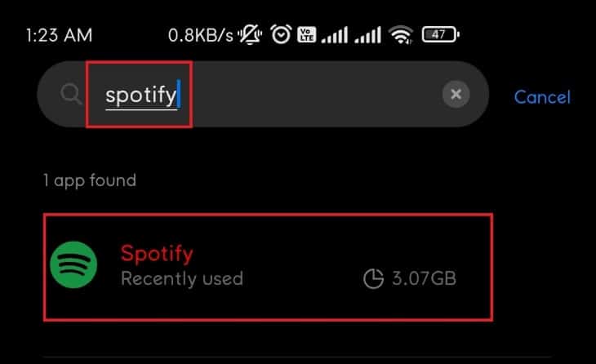The height and width of the screenshot is (364, 596).
Task: Click the 'Recently used' subtitle
Action: 181,278
